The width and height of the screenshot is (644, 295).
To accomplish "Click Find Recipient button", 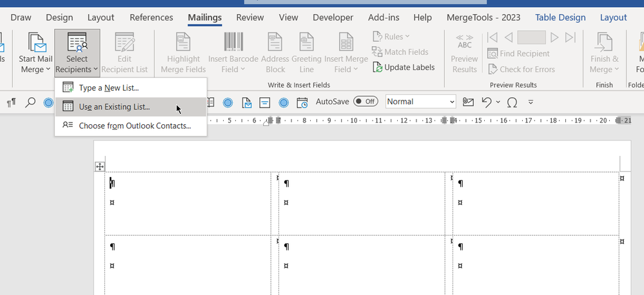I will coord(518,53).
